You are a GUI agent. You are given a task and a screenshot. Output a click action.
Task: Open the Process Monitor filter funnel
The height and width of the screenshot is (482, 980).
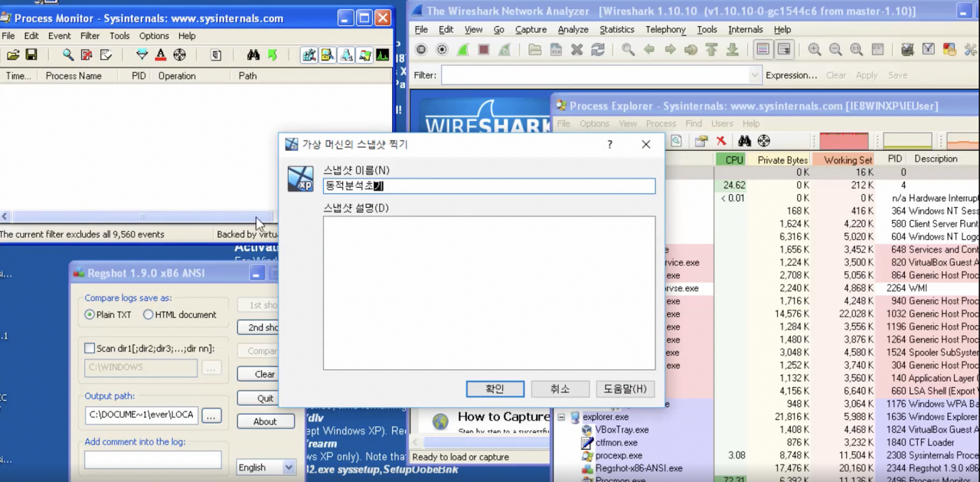(142, 54)
